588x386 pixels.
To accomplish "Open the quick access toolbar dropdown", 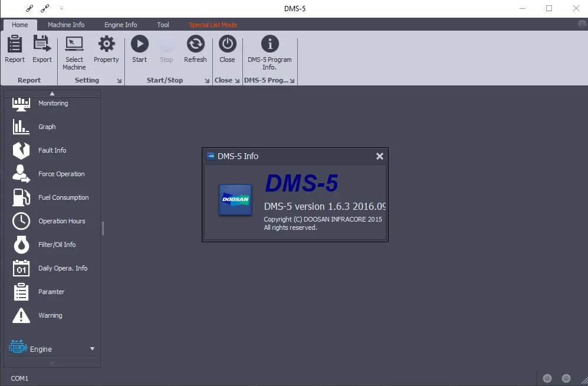I will point(61,8).
